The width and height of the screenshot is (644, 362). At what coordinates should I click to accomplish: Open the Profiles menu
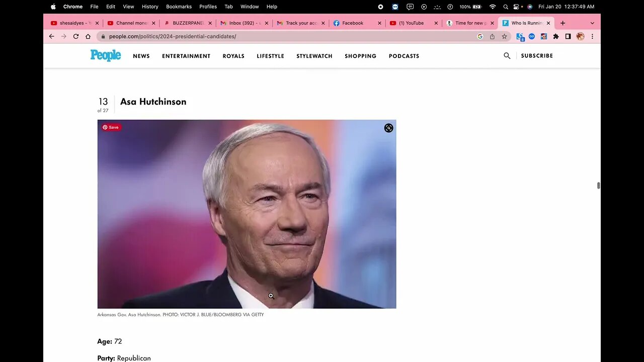point(208,7)
